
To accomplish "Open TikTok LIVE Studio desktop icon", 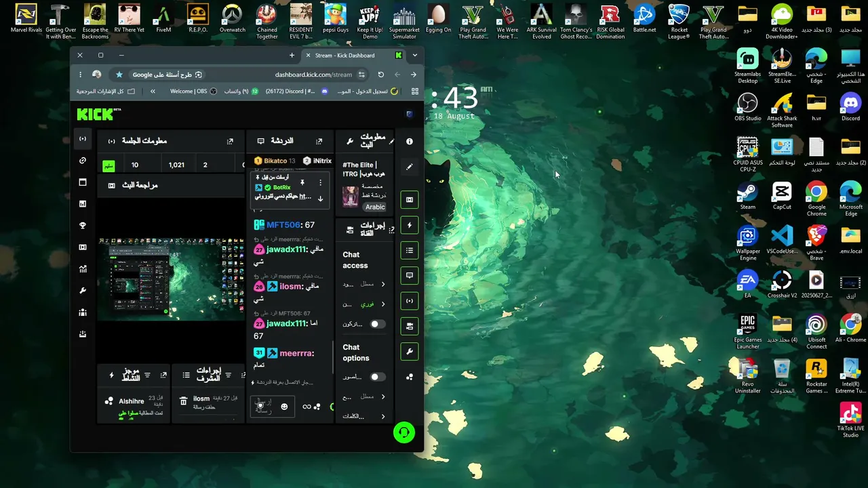I will click(x=850, y=420).
